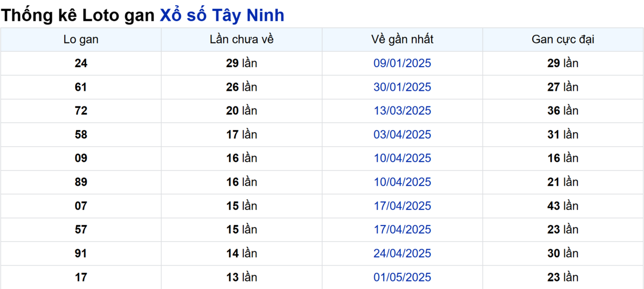644x289 pixels.
Task: Select loto number 61
Action: (81, 87)
